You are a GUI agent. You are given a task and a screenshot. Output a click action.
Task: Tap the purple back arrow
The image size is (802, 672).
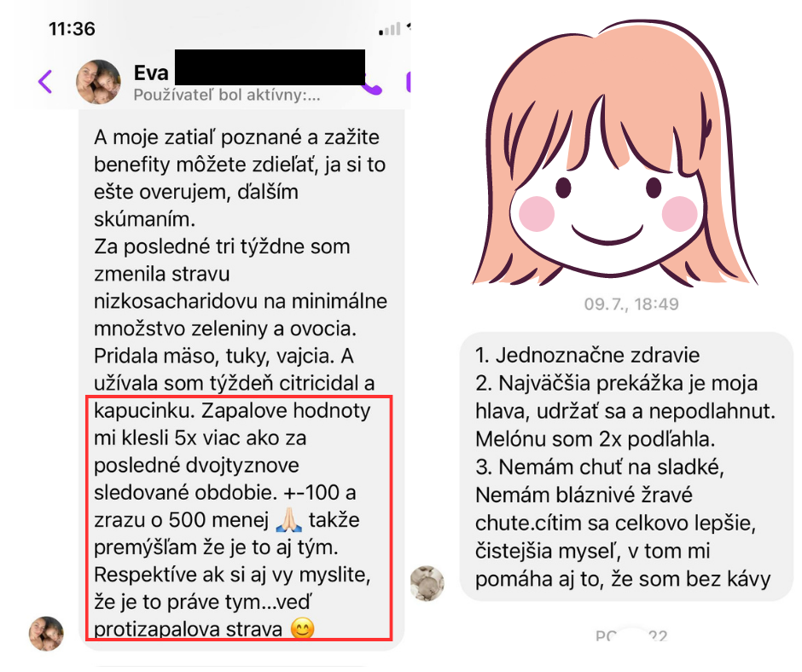pos(45,82)
